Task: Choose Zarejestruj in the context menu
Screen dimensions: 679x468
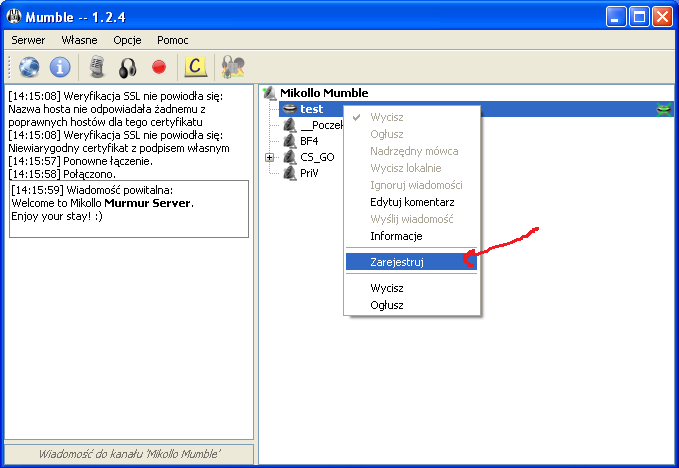Action: (398, 261)
